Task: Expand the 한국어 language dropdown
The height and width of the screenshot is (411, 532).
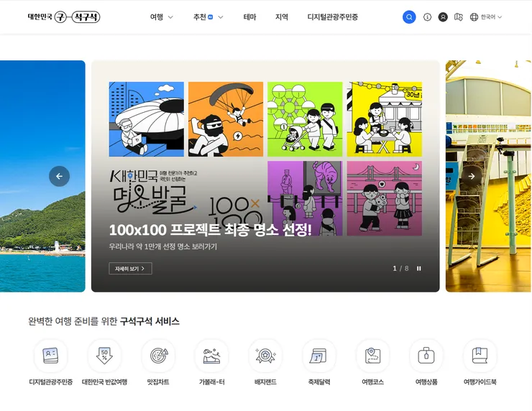Action: pyautogui.click(x=491, y=17)
